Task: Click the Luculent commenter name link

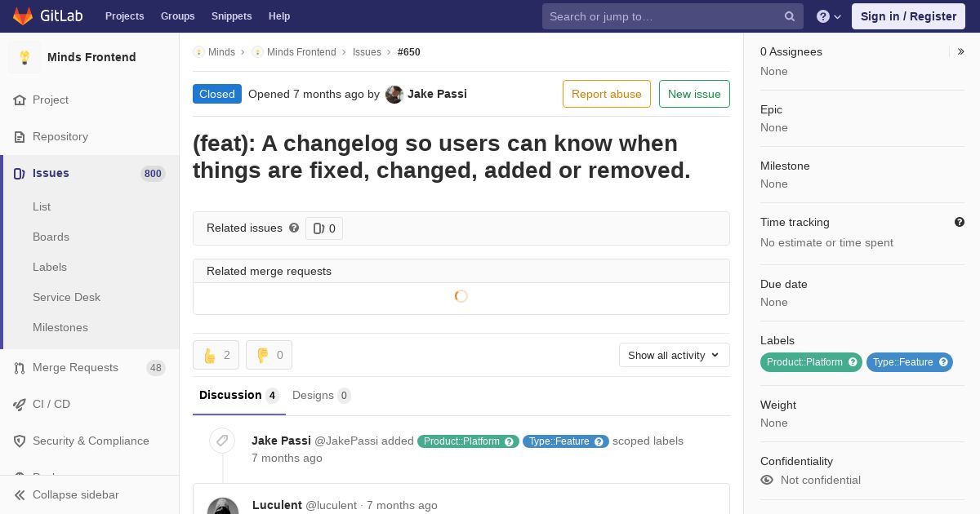Action: pos(277,505)
